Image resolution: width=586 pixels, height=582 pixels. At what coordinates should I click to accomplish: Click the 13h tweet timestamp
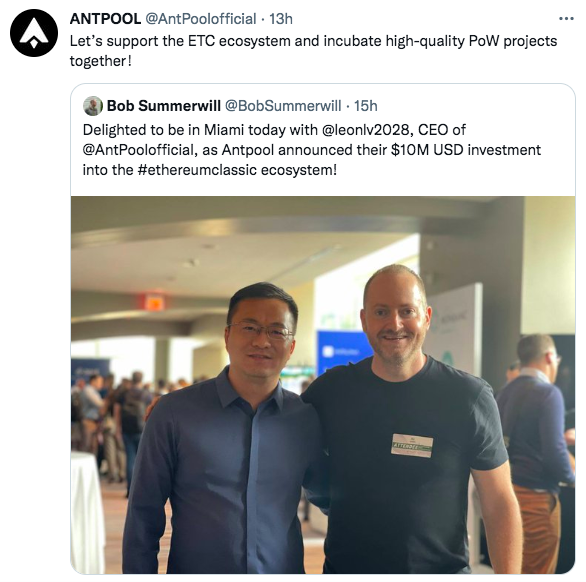point(281,19)
